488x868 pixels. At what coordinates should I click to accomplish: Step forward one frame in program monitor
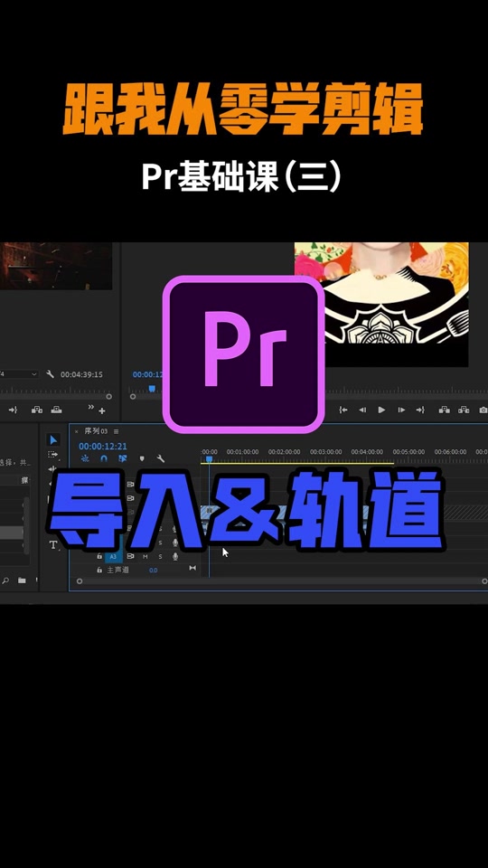pyautogui.click(x=401, y=410)
